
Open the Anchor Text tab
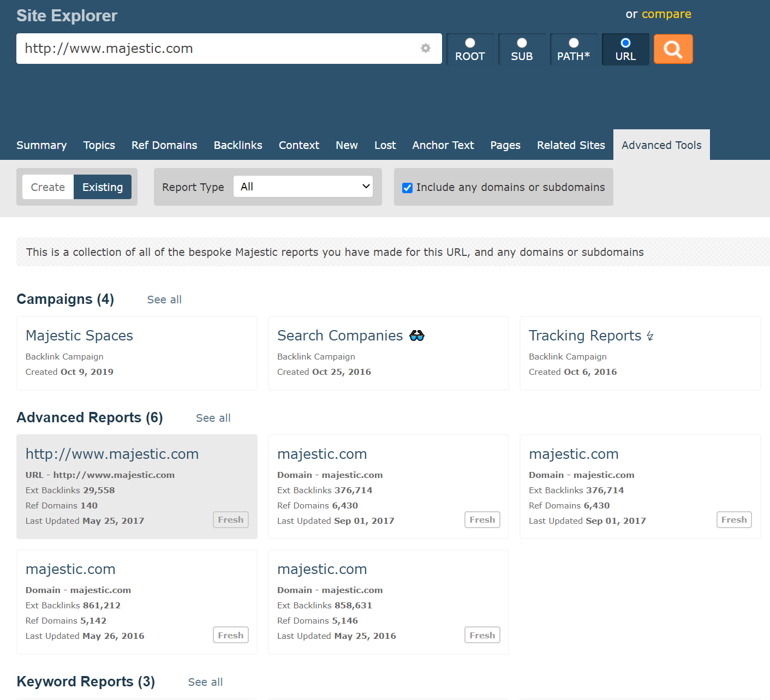tap(443, 145)
